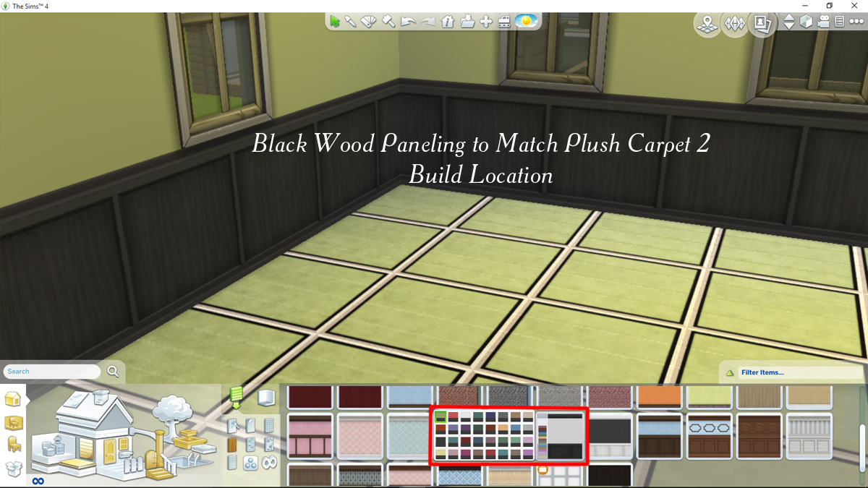Image resolution: width=868 pixels, height=488 pixels.
Task: Choose the wood paneling wall category
Action: [x=233, y=444]
